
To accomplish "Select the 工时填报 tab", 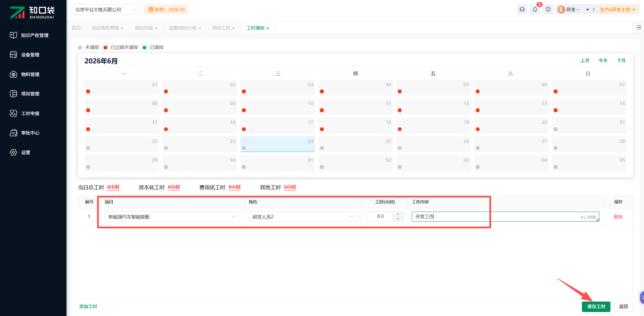I will tap(255, 28).
